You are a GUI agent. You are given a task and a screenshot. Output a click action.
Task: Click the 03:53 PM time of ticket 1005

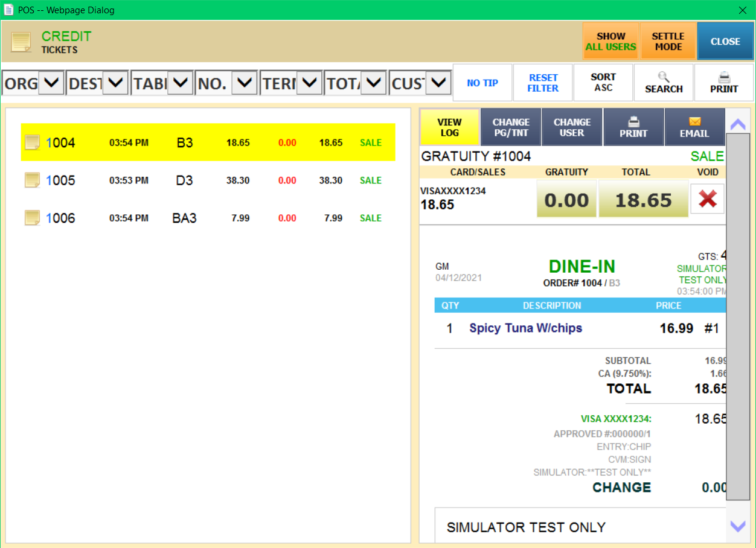click(129, 180)
